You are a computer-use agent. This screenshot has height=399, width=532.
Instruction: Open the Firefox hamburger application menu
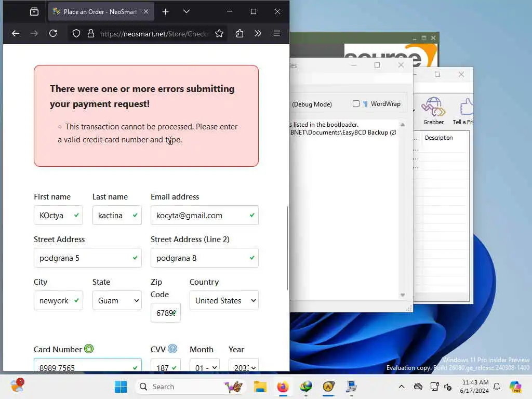point(277,33)
